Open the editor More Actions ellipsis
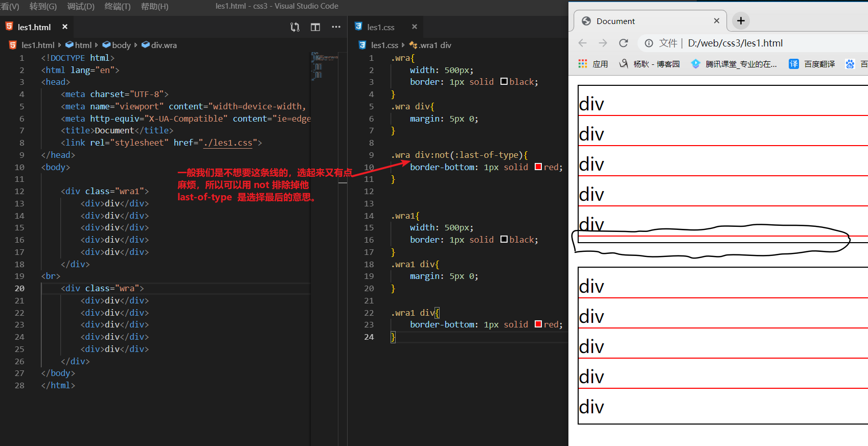The width and height of the screenshot is (868, 446). pos(336,27)
